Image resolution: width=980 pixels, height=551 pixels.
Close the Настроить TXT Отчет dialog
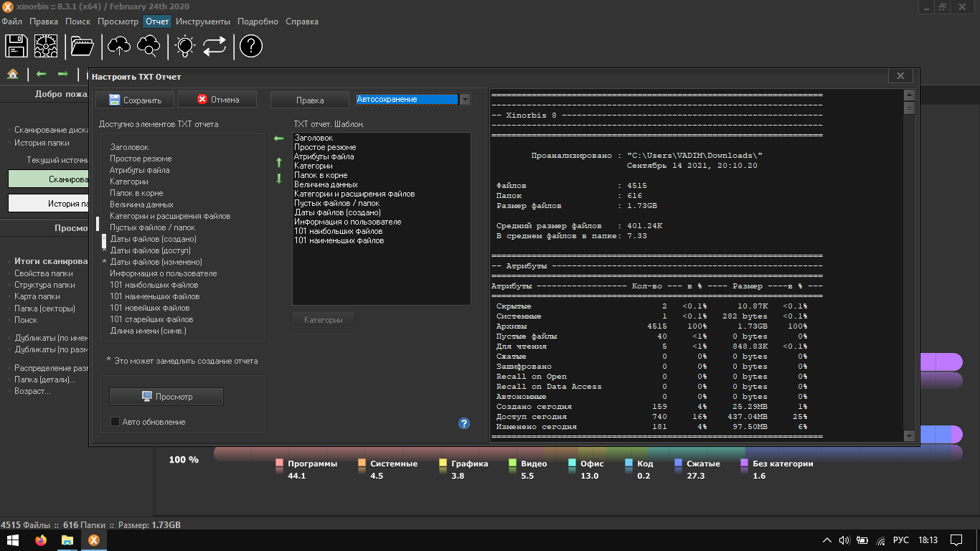pos(900,76)
